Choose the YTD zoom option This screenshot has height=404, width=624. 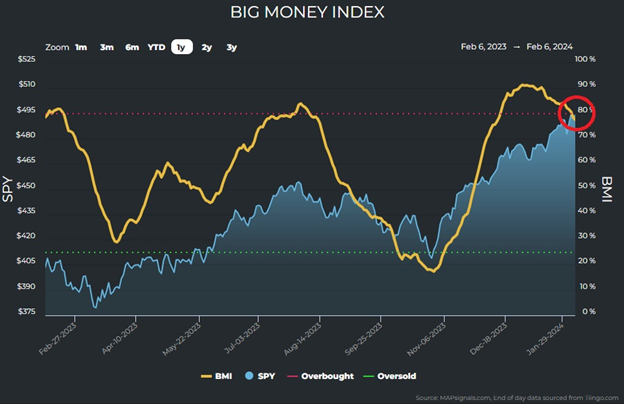point(157,47)
